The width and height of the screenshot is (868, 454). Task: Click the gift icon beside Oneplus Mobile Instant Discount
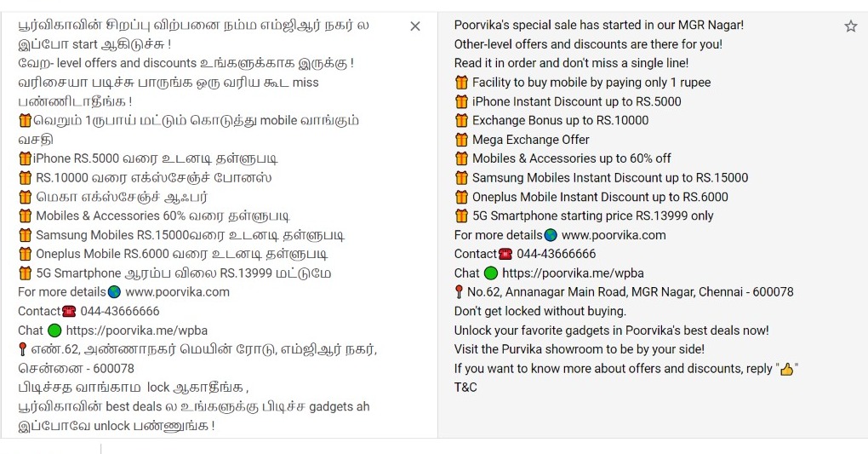click(x=461, y=197)
